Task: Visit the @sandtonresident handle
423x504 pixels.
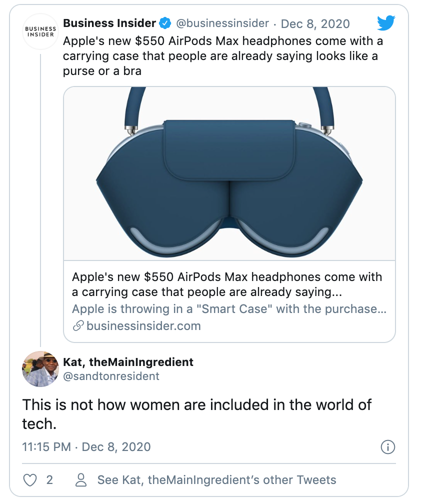Action: click(x=111, y=376)
